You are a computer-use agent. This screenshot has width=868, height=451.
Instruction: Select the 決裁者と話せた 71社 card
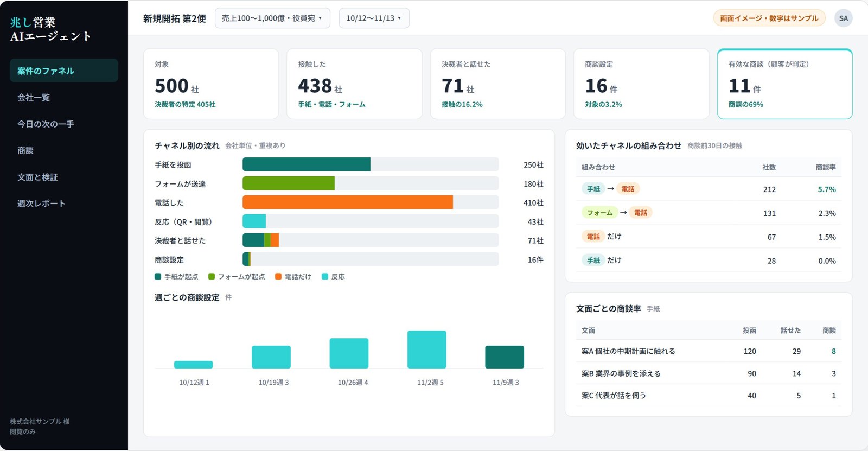click(x=497, y=84)
